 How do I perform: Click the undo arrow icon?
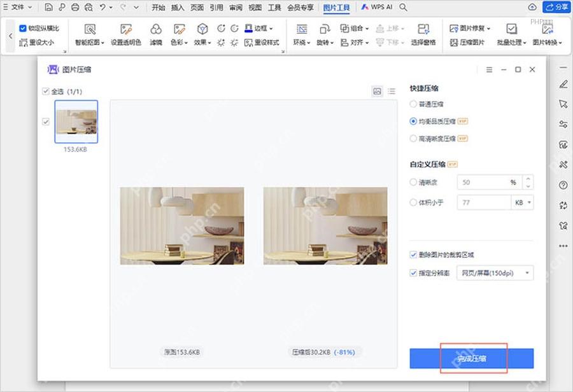(103, 7)
